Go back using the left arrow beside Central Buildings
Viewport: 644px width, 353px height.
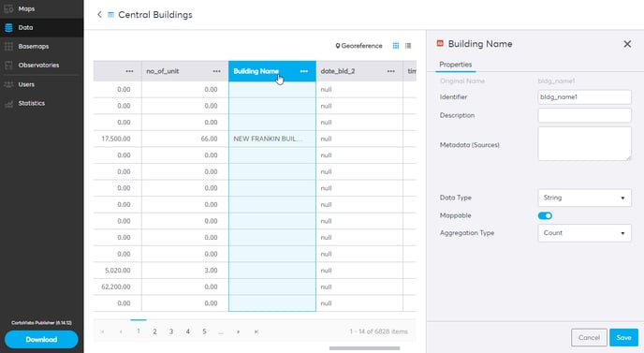tap(99, 14)
